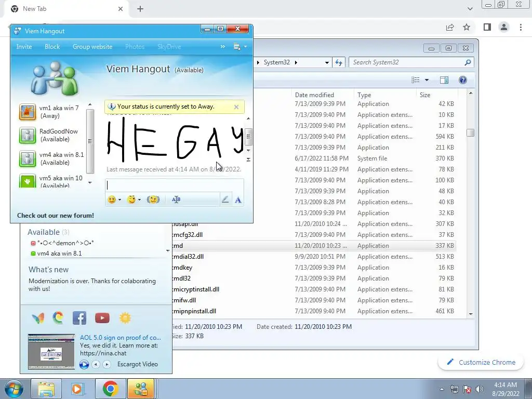Open Windows Media Player from taskbar

(77, 389)
